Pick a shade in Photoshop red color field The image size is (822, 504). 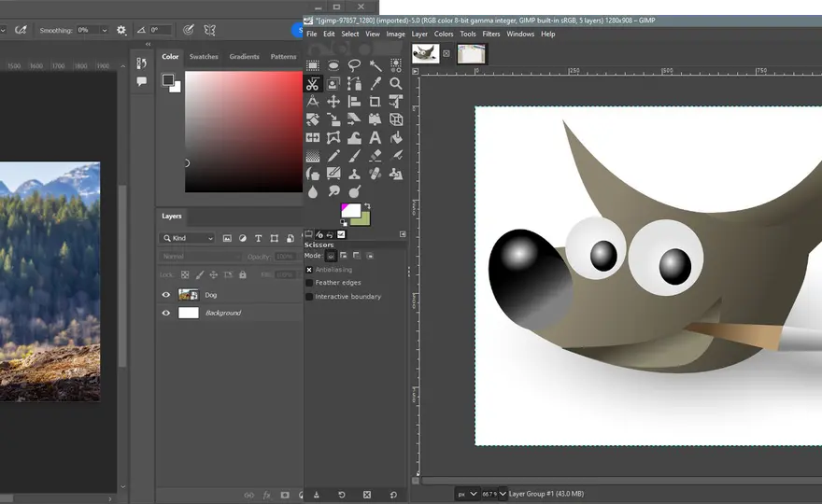tap(244, 132)
